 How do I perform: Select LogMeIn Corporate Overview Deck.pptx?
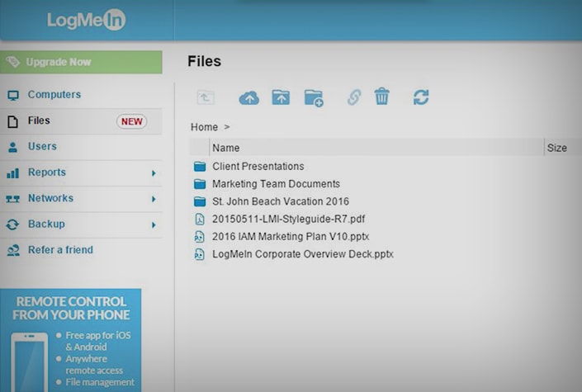click(x=303, y=254)
